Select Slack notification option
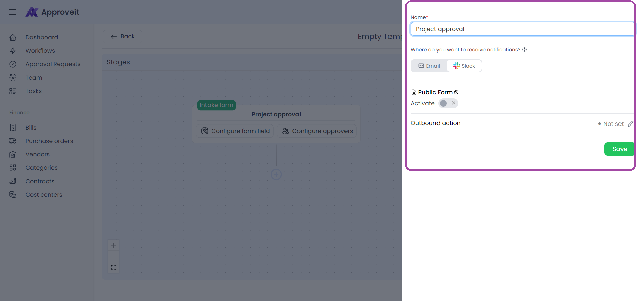644x301 pixels. pos(464,66)
